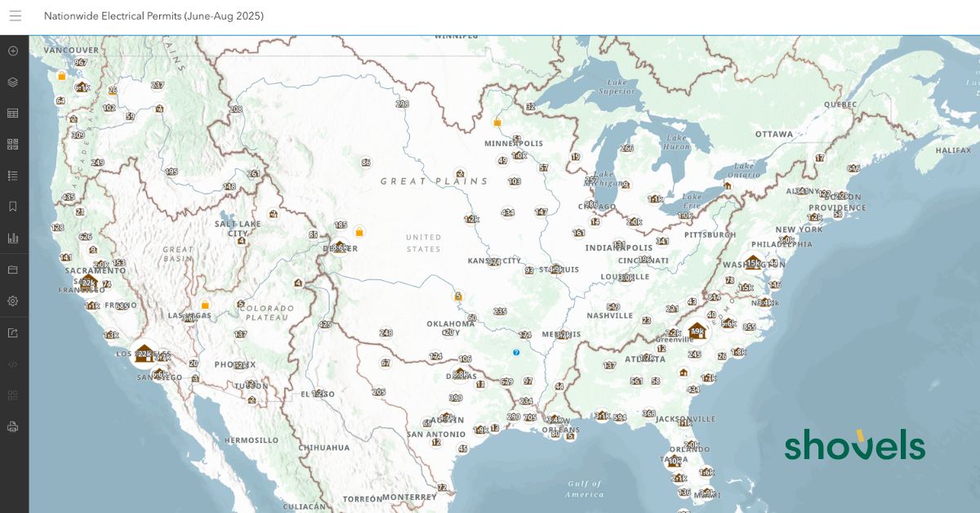Open the Basemap gallery
The width and height of the screenshot is (980, 513).
(x=12, y=269)
